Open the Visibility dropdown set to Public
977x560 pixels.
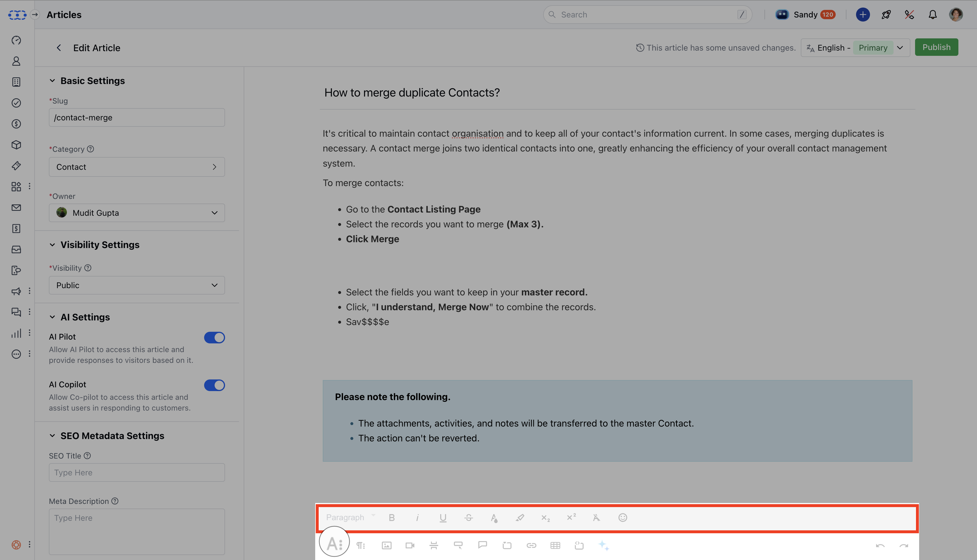(x=137, y=285)
